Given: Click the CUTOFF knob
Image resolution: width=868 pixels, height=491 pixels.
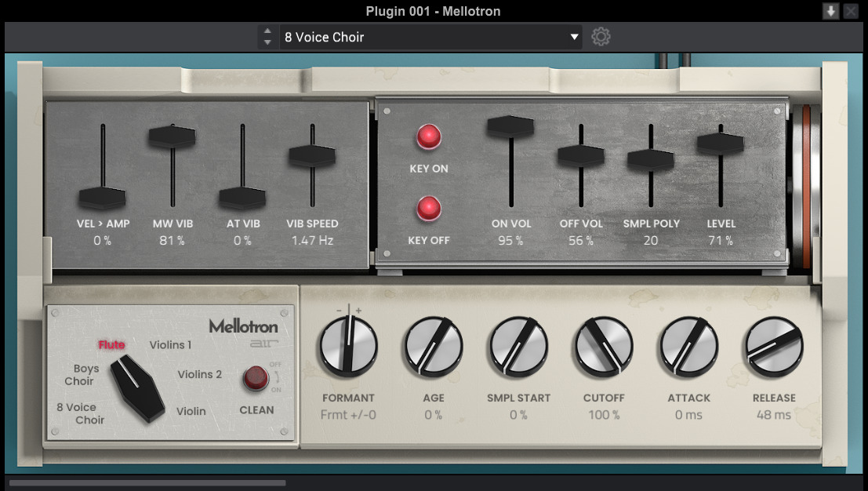Looking at the screenshot, I should click(604, 347).
